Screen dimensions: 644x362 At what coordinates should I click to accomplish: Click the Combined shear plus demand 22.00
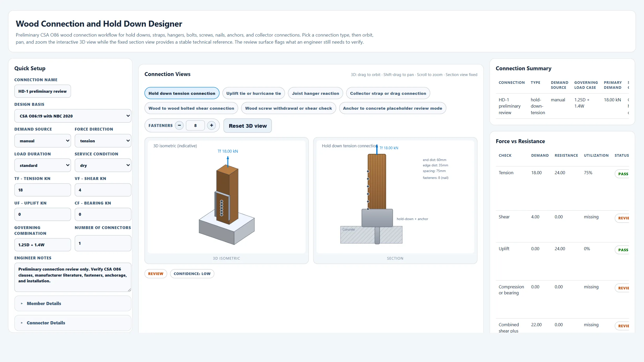536,325
